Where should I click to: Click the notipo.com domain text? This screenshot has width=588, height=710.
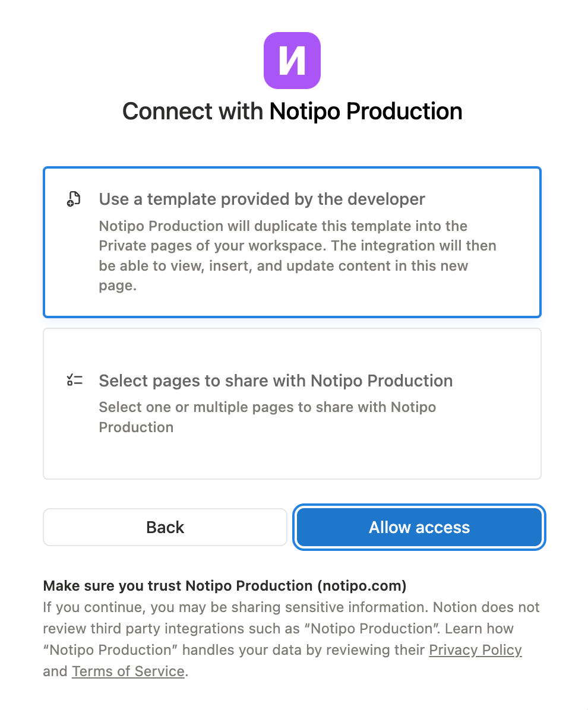(361, 585)
